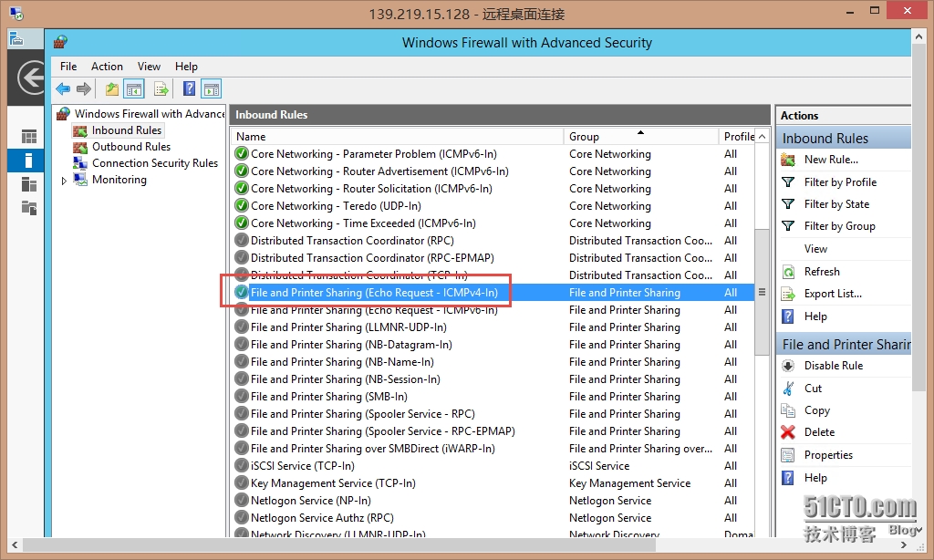Click the rules list scroll up arrow
Screen dimensions: 934x560
762,137
